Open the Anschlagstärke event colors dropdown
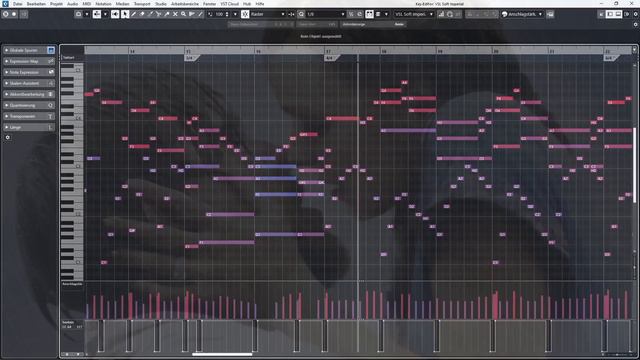Viewport: 640px width, 360px height. tap(526, 14)
